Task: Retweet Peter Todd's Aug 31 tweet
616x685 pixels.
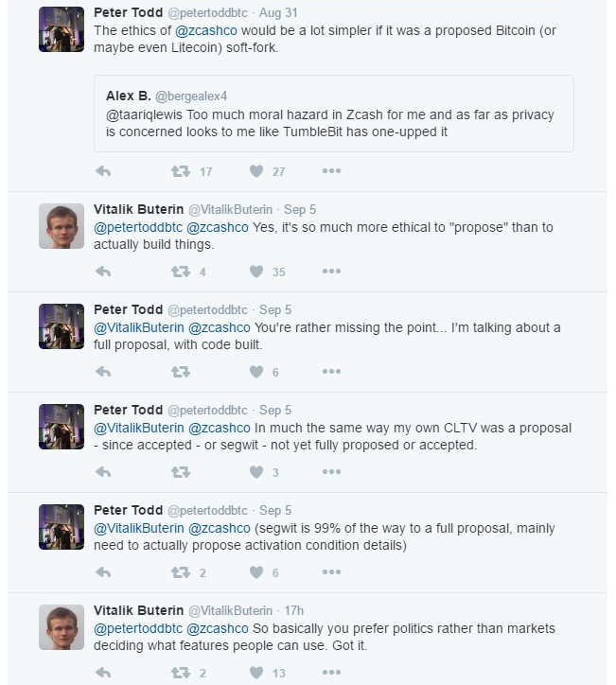Action: pyautogui.click(x=181, y=171)
